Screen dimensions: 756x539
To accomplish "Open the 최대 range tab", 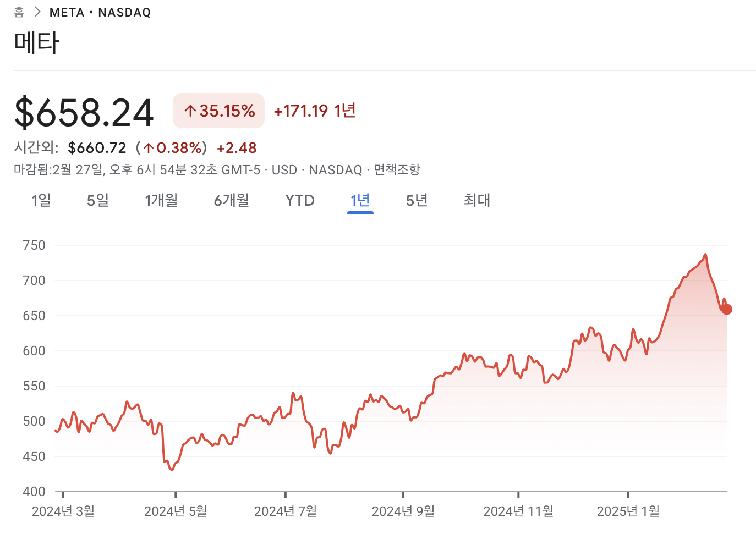I will [x=477, y=200].
